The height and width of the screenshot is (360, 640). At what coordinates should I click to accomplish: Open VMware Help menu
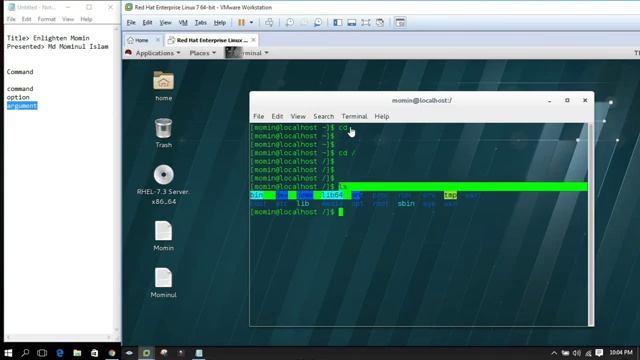(x=220, y=22)
